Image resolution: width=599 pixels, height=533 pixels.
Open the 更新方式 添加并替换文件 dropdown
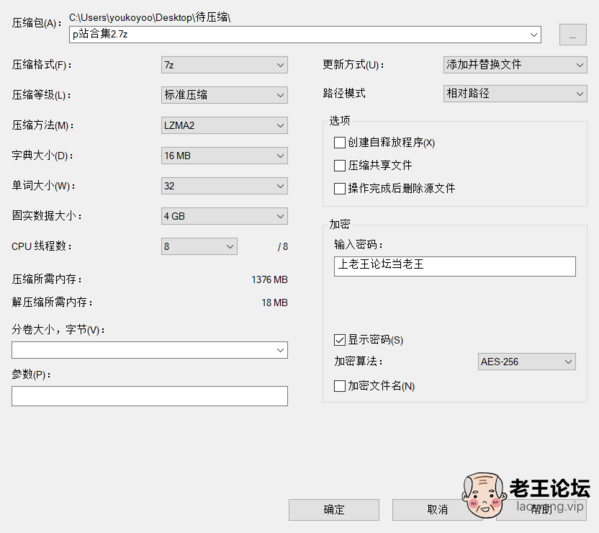[x=515, y=65]
